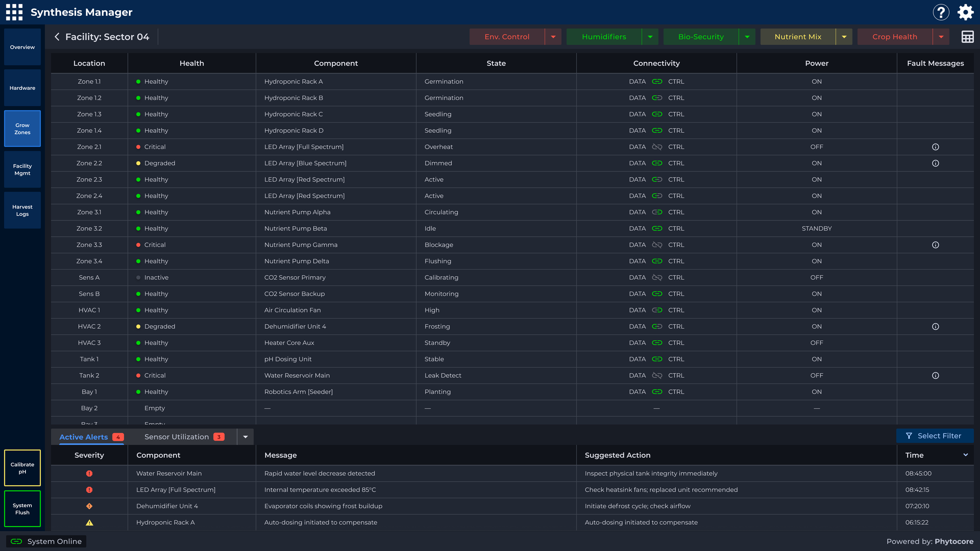Open the Harvest Logs section
The width and height of the screenshot is (980, 551).
coord(22,210)
